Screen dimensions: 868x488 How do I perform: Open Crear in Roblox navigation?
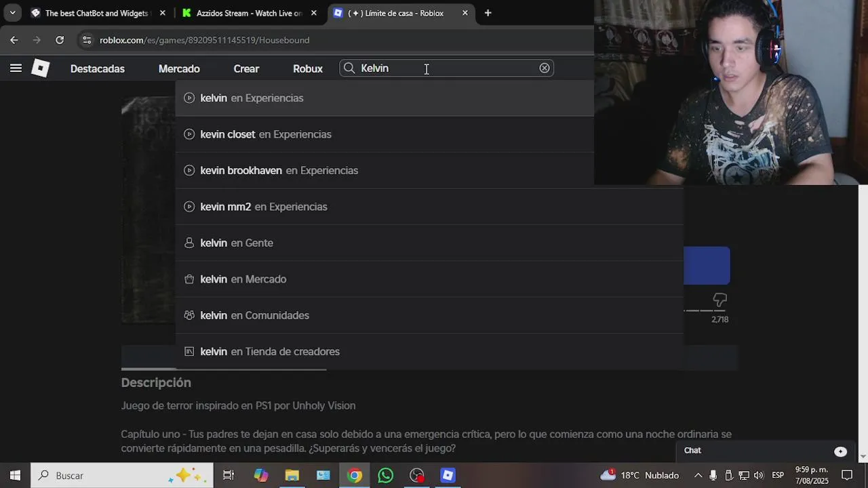pyautogui.click(x=246, y=68)
